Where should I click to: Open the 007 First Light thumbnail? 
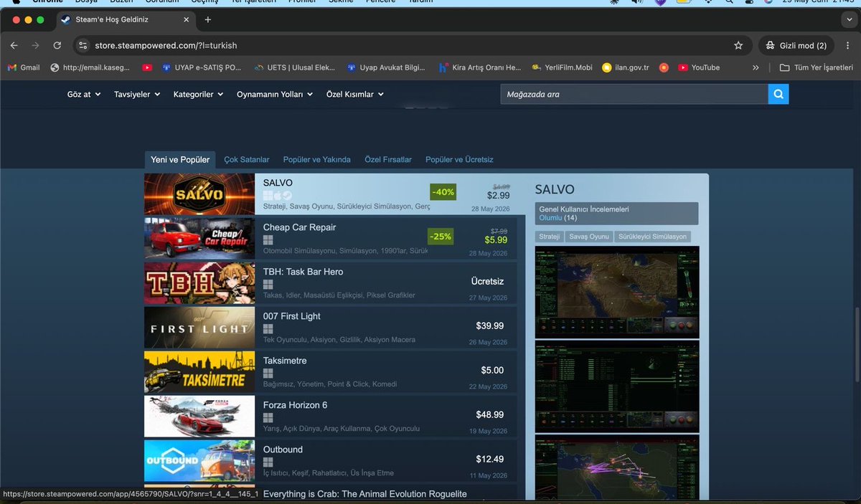point(199,327)
